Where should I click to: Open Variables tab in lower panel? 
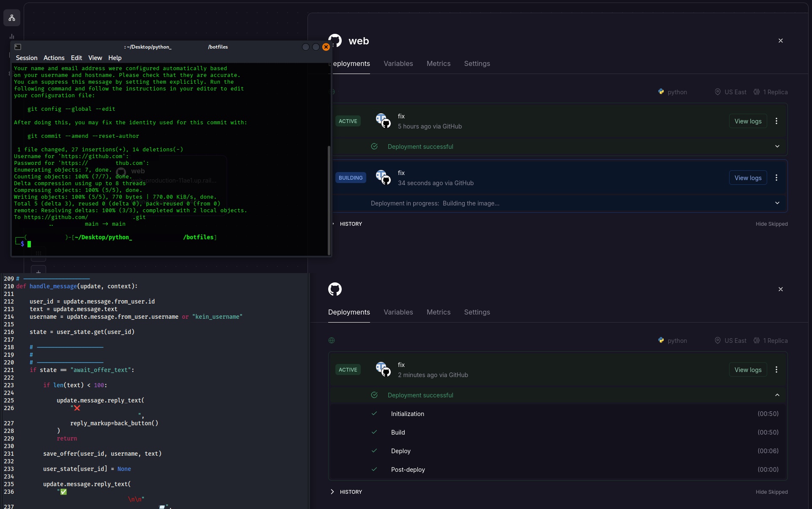398,312
